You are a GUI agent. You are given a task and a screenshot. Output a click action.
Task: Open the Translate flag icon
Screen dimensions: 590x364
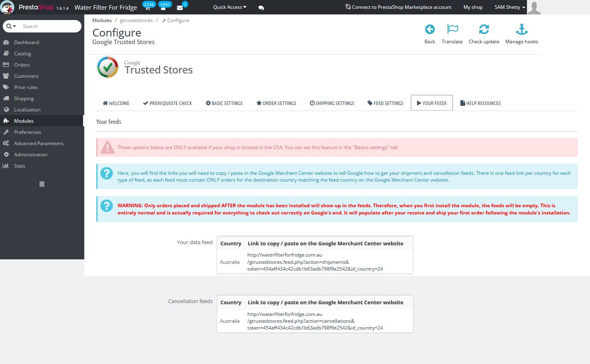(452, 29)
